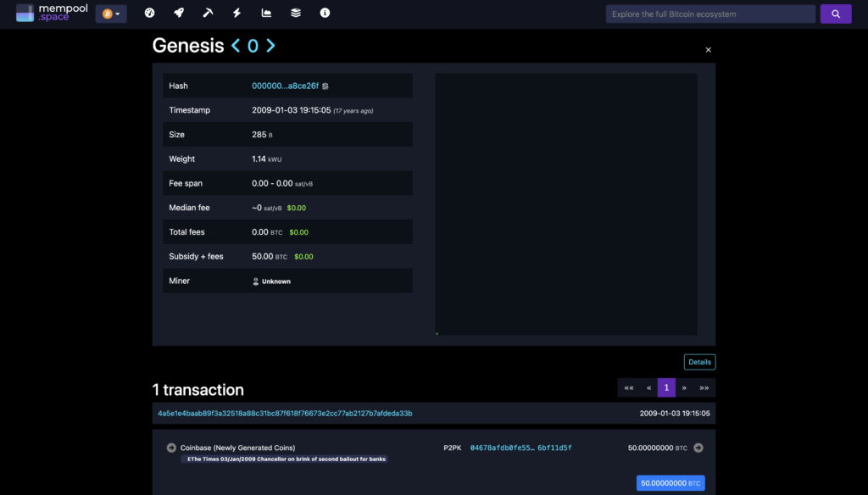Image resolution: width=868 pixels, height=495 pixels.
Task: Click the output arrow icon beside 50.00000000 BTC
Action: pyautogui.click(x=698, y=448)
